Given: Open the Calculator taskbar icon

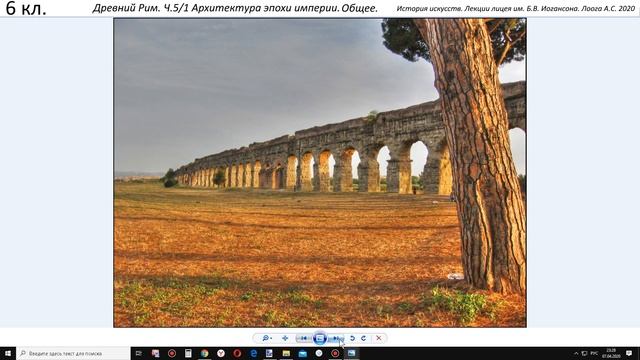Looking at the screenshot, I should pyautogui.click(x=188, y=353).
